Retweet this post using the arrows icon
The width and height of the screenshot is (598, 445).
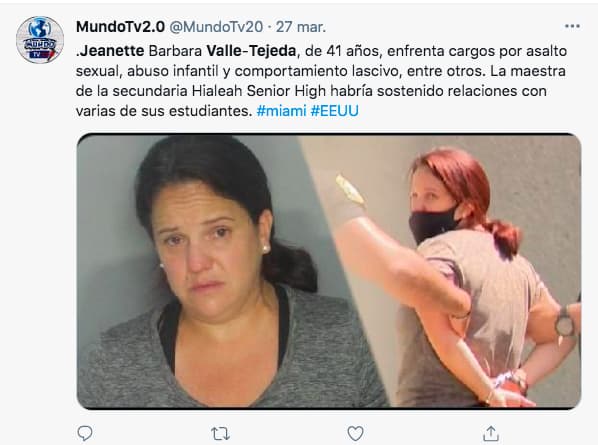coord(220,434)
